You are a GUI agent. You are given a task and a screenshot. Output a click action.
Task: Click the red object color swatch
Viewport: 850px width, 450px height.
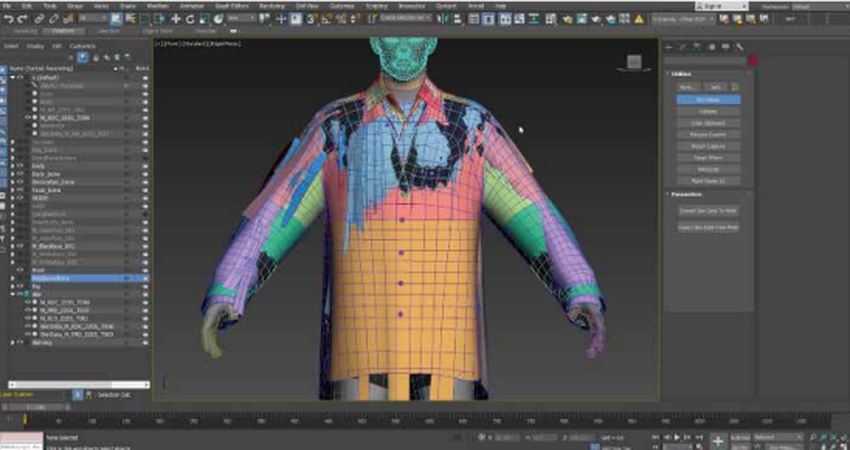[x=751, y=60]
